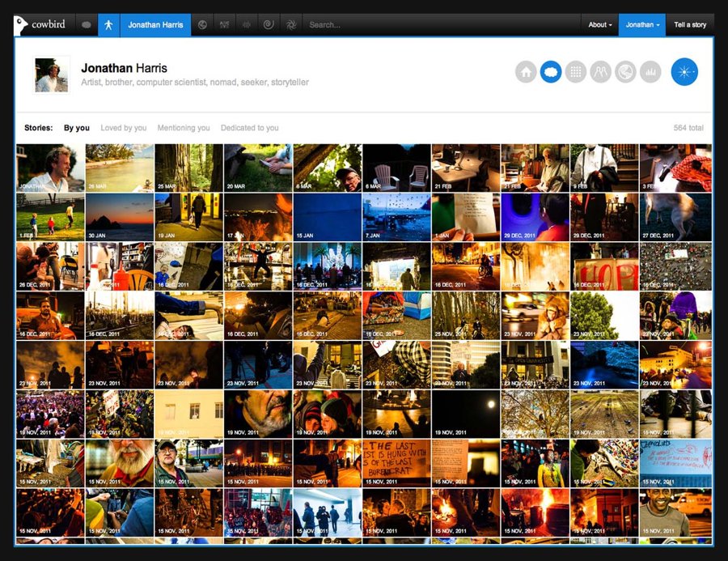Expand the About dropdown menu
The width and height of the screenshot is (728, 561).
pyautogui.click(x=599, y=25)
